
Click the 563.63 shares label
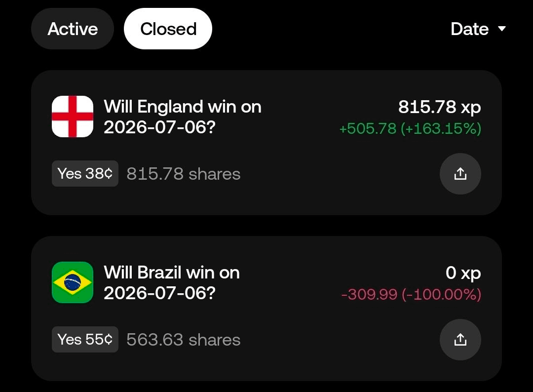(184, 340)
